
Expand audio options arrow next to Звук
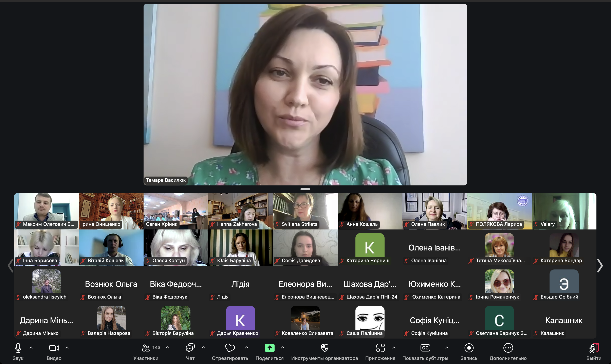31,348
